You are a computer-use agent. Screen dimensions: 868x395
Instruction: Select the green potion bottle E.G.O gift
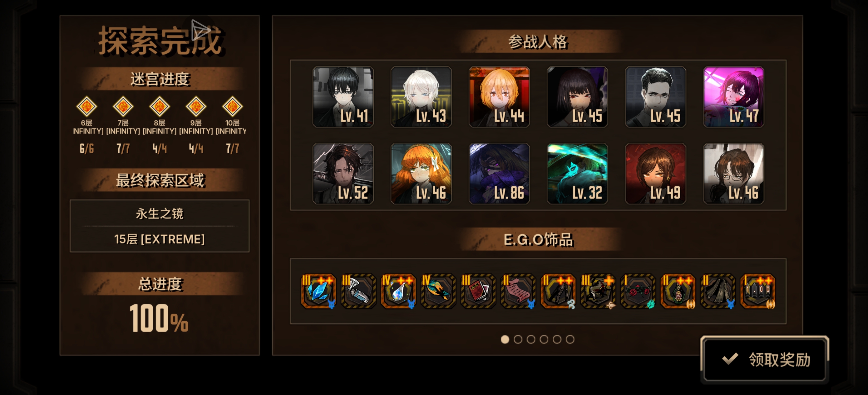tap(678, 291)
